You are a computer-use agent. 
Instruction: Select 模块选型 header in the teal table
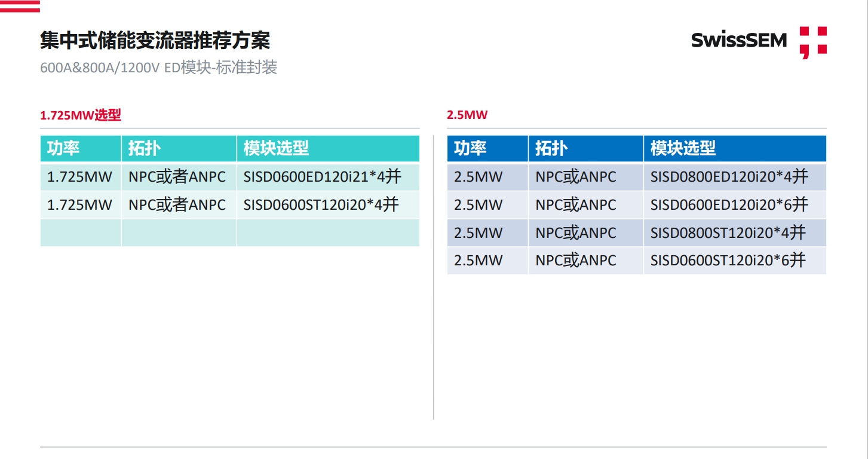(x=276, y=148)
